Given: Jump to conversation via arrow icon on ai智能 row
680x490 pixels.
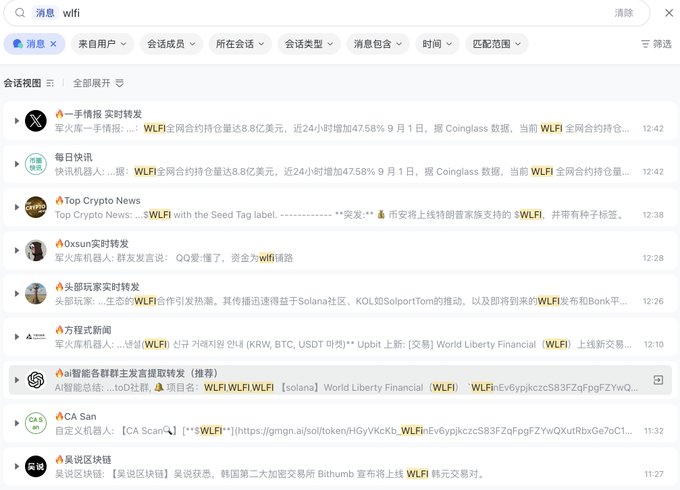Looking at the screenshot, I should pos(658,380).
